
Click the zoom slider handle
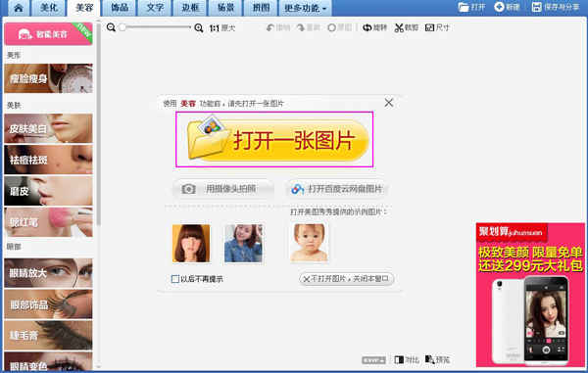pos(122,27)
